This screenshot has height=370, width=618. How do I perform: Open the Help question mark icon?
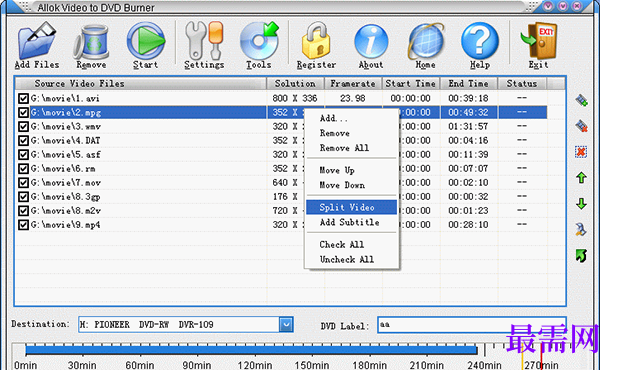click(480, 41)
